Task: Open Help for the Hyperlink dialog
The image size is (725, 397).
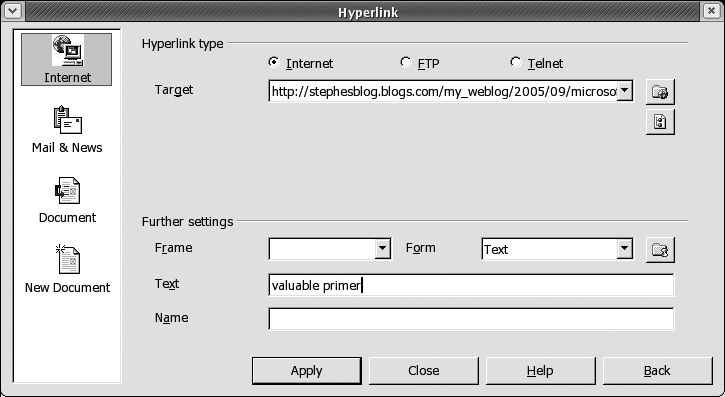Action: [541, 371]
